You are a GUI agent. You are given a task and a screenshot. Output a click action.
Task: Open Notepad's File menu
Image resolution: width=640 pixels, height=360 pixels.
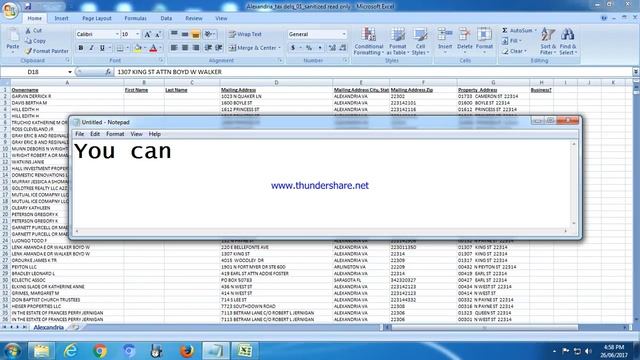coord(80,134)
